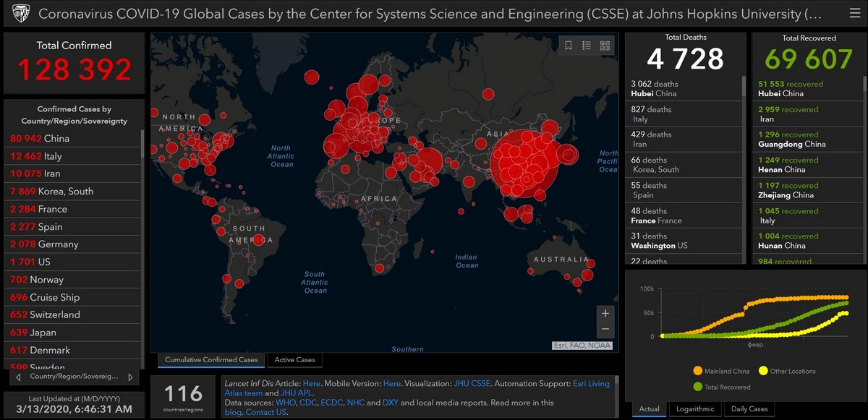
Task: Click the orange Mainland China legend marker
Action: point(697,371)
